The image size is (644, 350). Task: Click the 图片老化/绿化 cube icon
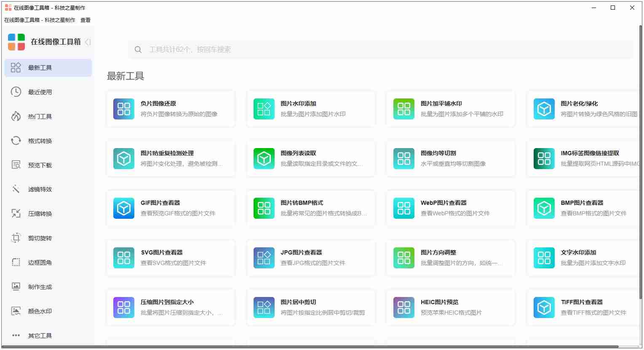click(544, 109)
